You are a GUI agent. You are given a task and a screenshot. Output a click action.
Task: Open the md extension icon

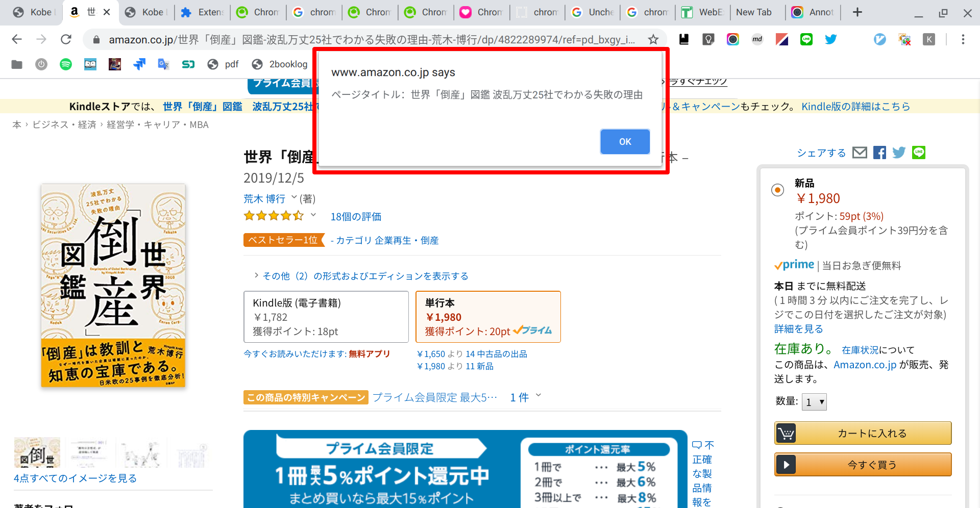[757, 39]
